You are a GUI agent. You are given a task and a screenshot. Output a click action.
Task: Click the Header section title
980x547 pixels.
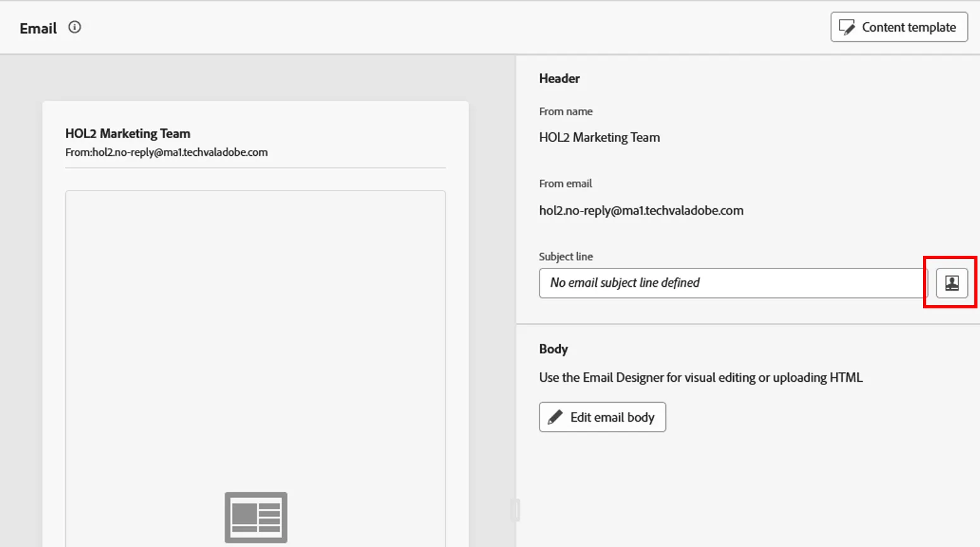click(x=559, y=79)
